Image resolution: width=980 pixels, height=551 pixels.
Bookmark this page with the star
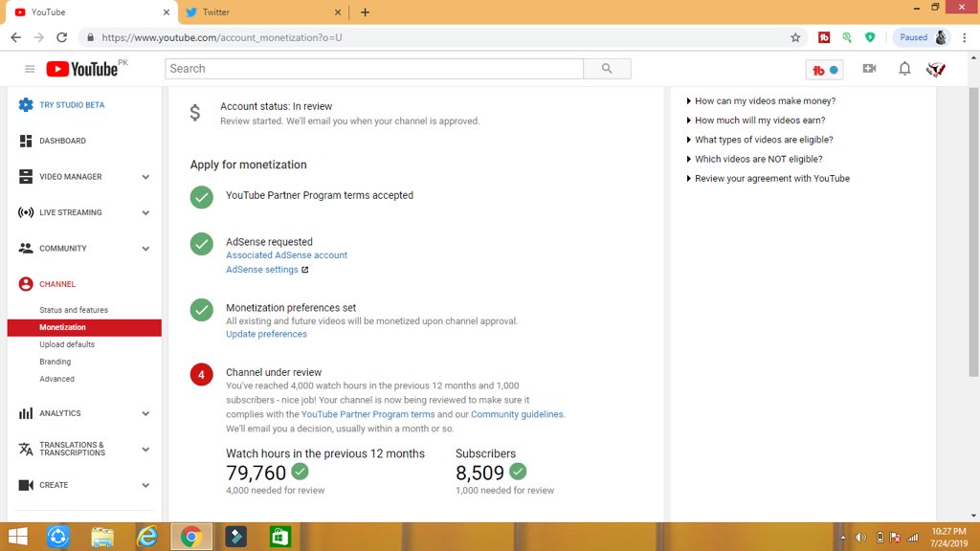point(795,37)
